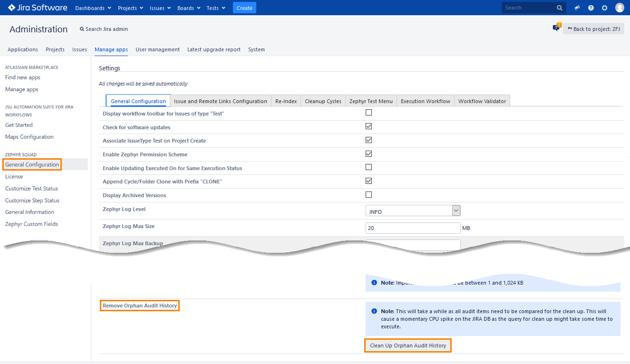Disable Enable Zephyr Permission Scheme checkbox
This screenshot has height=364, width=630.
pyautogui.click(x=368, y=154)
